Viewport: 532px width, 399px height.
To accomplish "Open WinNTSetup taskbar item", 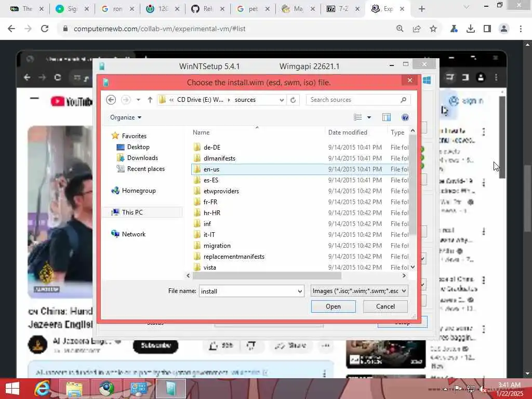I will click(170, 389).
